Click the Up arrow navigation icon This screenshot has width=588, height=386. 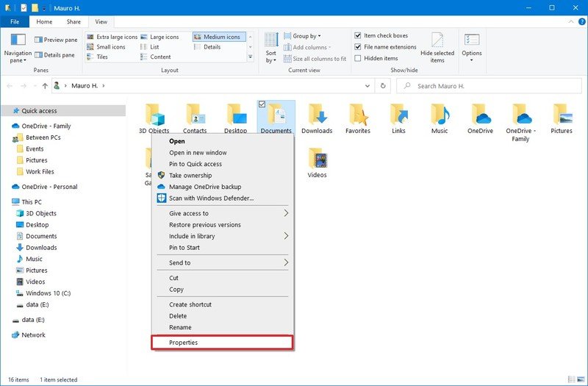click(x=45, y=86)
